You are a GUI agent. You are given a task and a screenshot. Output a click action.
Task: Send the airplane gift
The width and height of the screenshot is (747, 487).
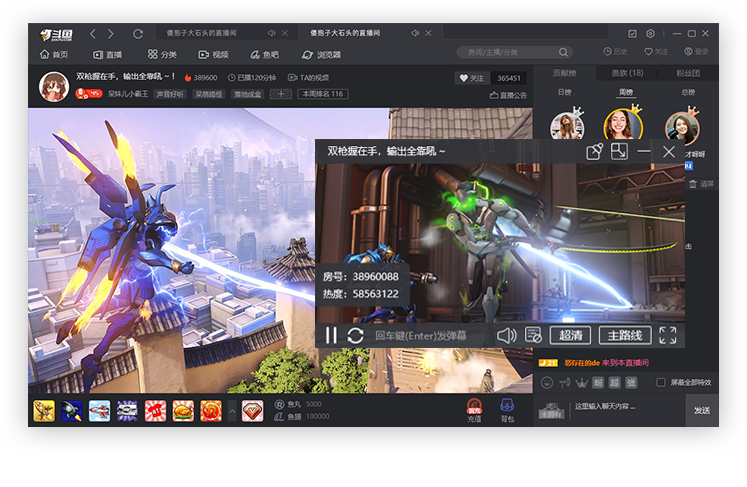pyautogui.click(x=99, y=411)
